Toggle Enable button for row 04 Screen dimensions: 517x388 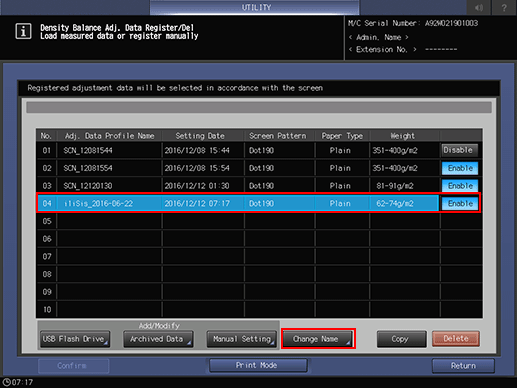460,203
